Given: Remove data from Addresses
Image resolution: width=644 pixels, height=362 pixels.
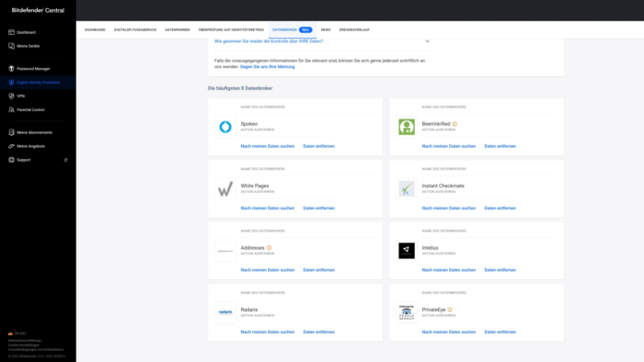Looking at the screenshot, I should (x=318, y=270).
